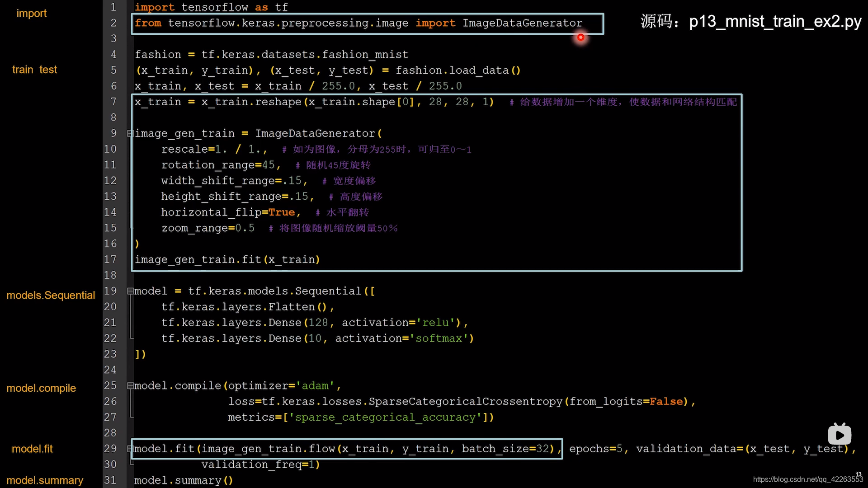Viewport: 868px width, 488px height.
Task: Click 'horizontal_flip=True' on line 14
Action: tap(228, 212)
